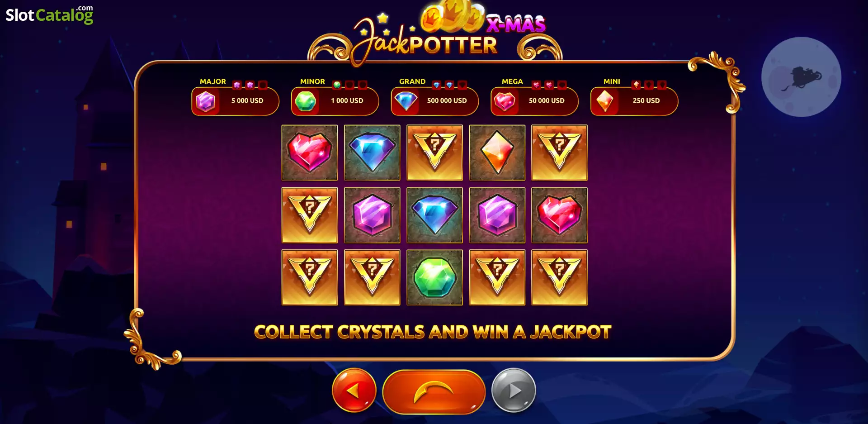This screenshot has width=868, height=424.
Task: Reveal the bottom-row fourth mystery tile
Action: (497, 278)
